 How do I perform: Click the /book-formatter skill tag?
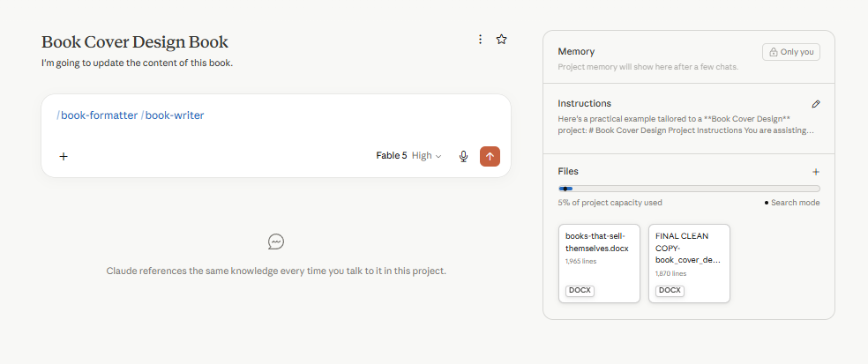(x=97, y=115)
